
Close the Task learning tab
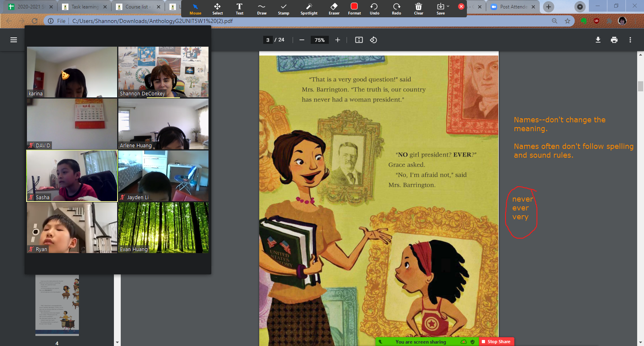tap(105, 7)
